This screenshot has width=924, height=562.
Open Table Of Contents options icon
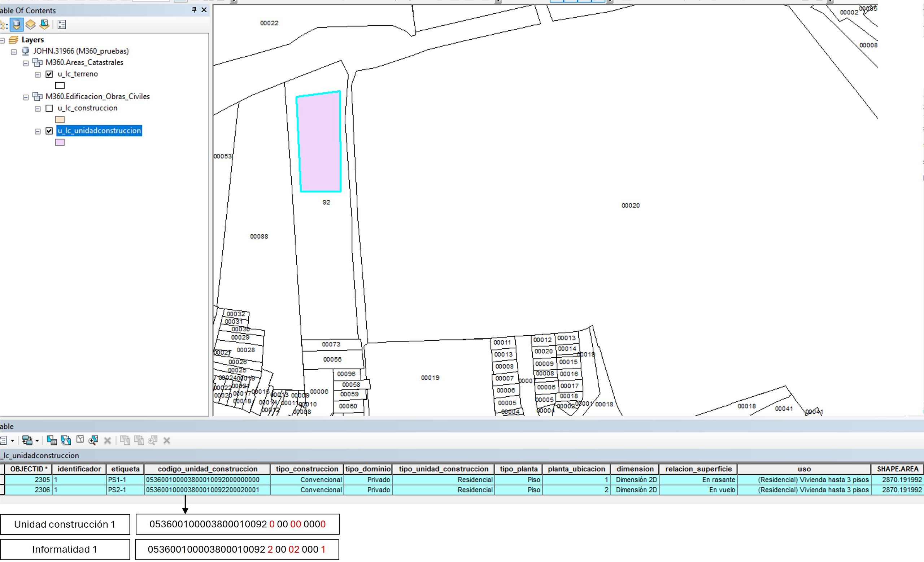coord(62,25)
